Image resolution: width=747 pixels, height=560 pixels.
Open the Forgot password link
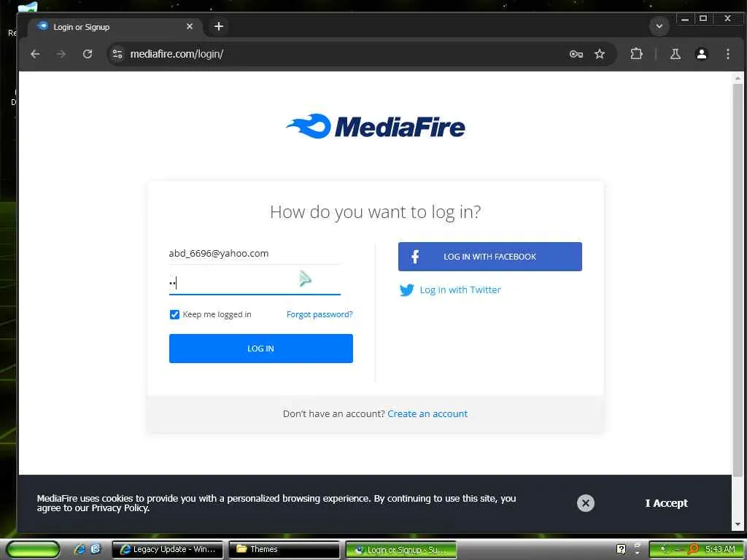click(x=320, y=314)
